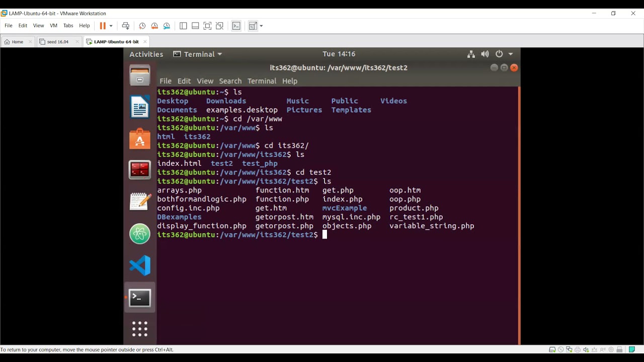Viewport: 644px width, 362px height.
Task: Open the Terminal window Help menu
Action: (290, 81)
